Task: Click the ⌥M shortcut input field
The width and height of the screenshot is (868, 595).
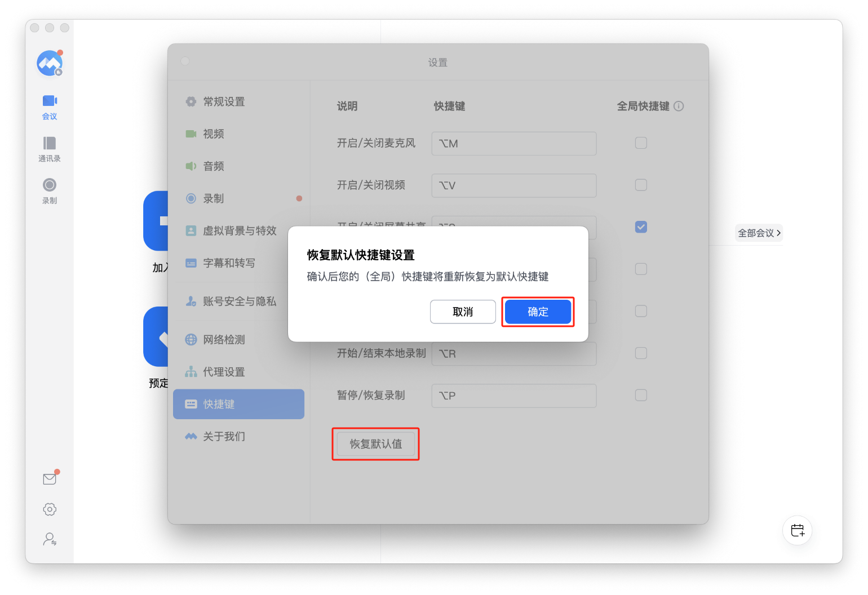Action: tap(514, 144)
